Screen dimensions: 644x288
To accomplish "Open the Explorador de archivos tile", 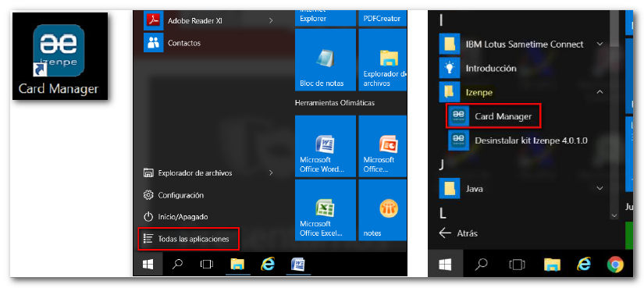I will pos(382,59).
